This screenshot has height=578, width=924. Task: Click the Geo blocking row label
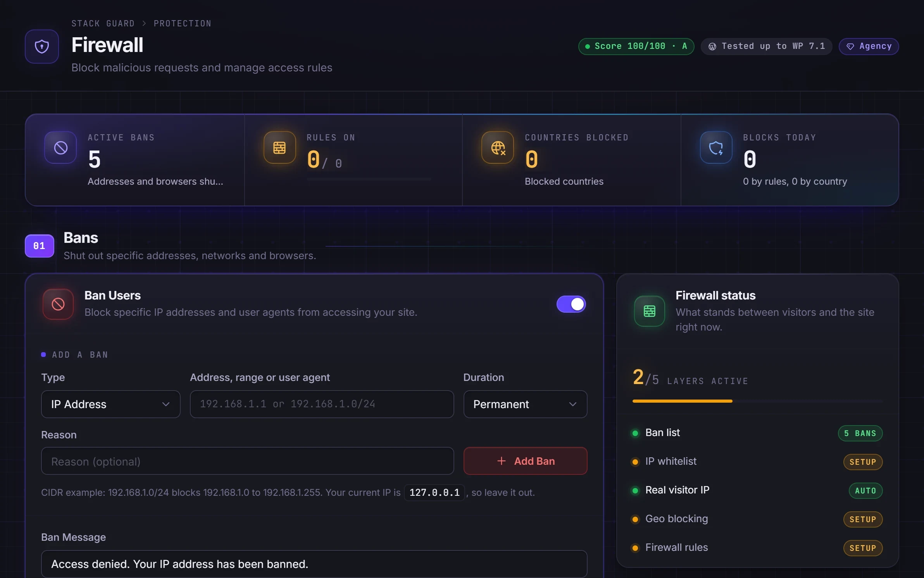(x=677, y=519)
